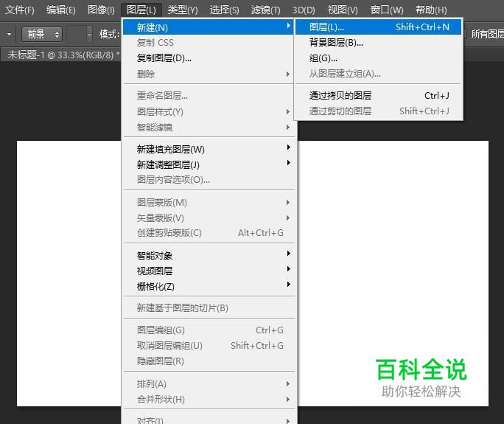Open the 视图(V) menu
504x424 pixels.
coord(343,10)
